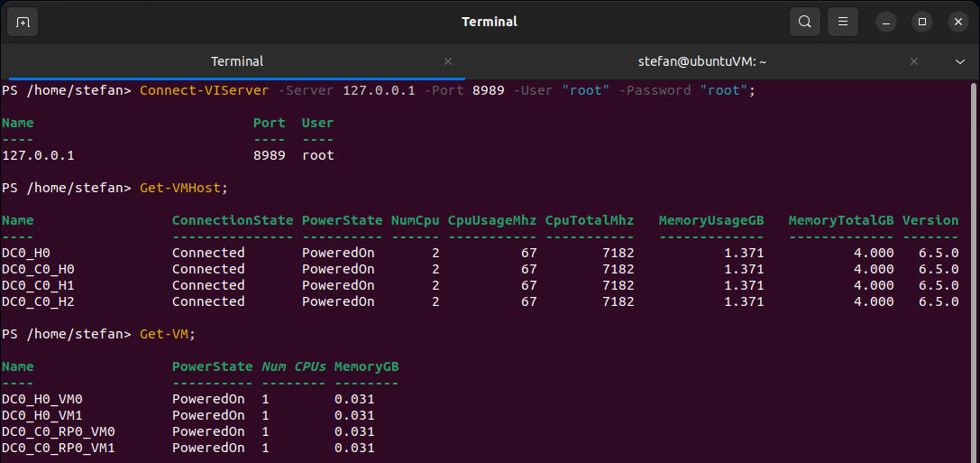
Task: Click the CpuTotalMhz column header
Action: (x=590, y=220)
